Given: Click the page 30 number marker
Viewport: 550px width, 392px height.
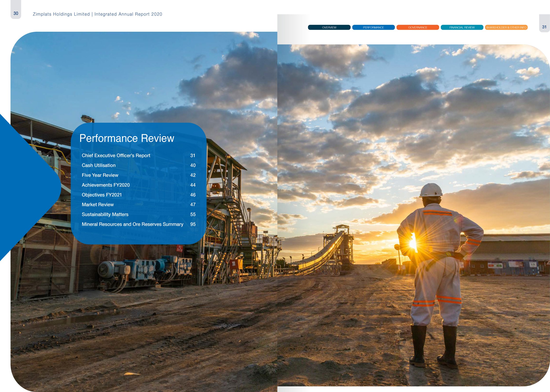Looking at the screenshot, I should (16, 13).
